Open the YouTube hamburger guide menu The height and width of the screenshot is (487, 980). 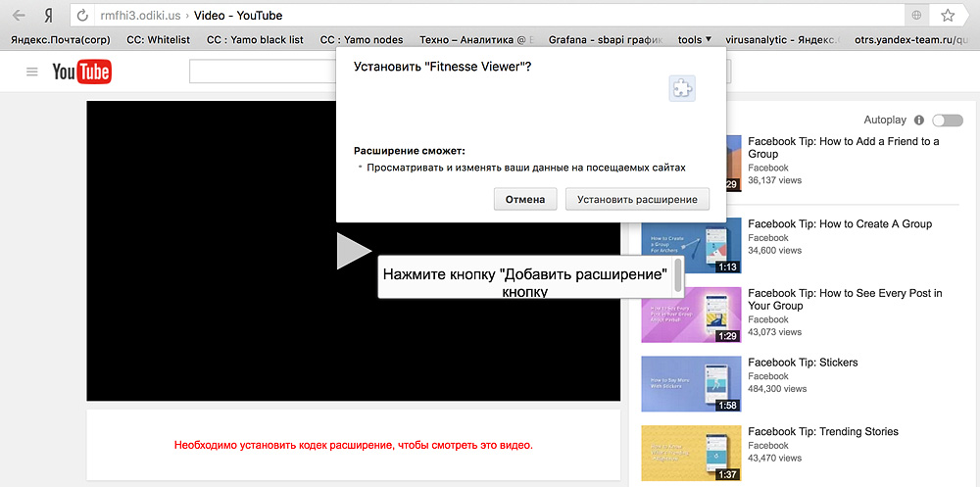pyautogui.click(x=32, y=72)
